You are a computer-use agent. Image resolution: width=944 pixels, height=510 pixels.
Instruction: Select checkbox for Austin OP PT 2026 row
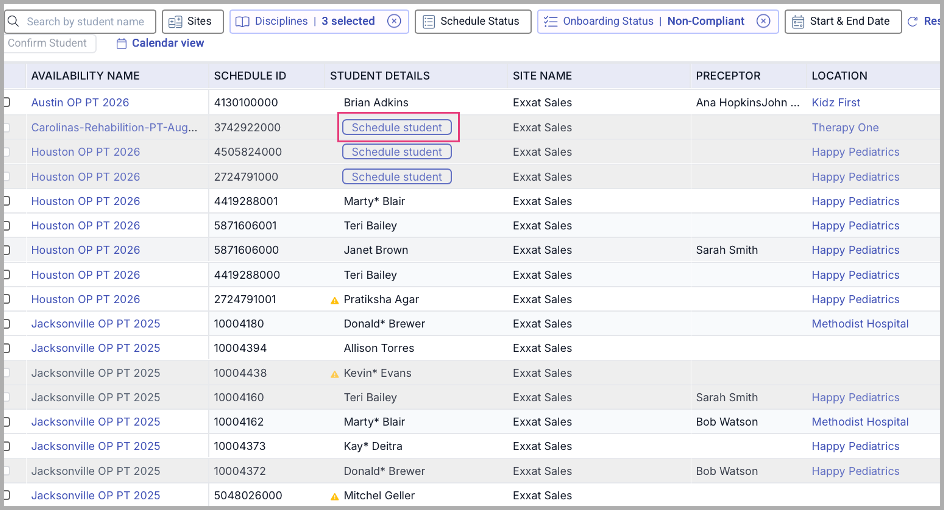[7, 102]
